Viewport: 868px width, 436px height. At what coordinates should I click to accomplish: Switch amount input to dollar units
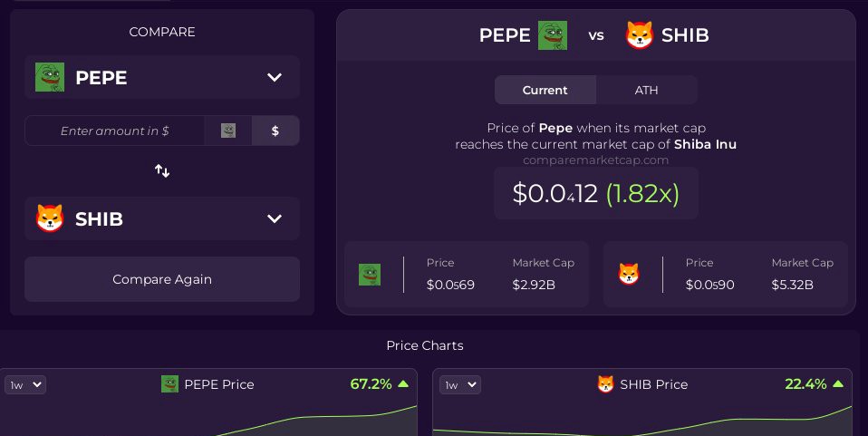pos(275,131)
